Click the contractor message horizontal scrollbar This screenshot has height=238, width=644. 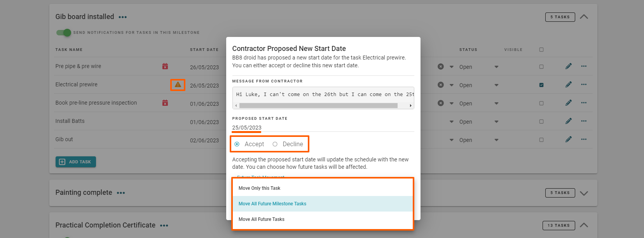318,105
